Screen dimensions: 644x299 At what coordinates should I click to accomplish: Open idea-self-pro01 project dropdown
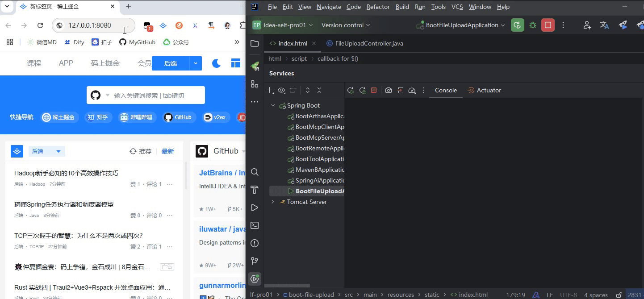(283, 25)
